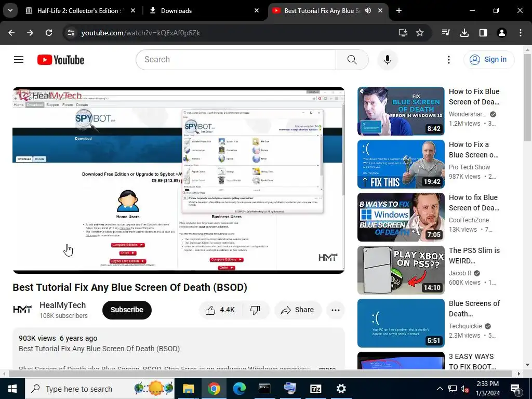Subscribe to HealMyTech
The width and height of the screenshot is (532, 399).
click(x=127, y=310)
